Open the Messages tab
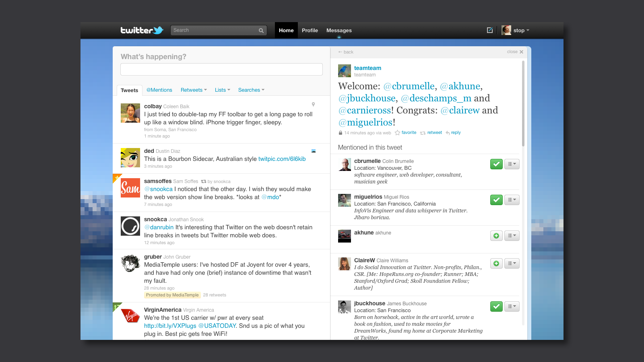 pyautogui.click(x=339, y=31)
